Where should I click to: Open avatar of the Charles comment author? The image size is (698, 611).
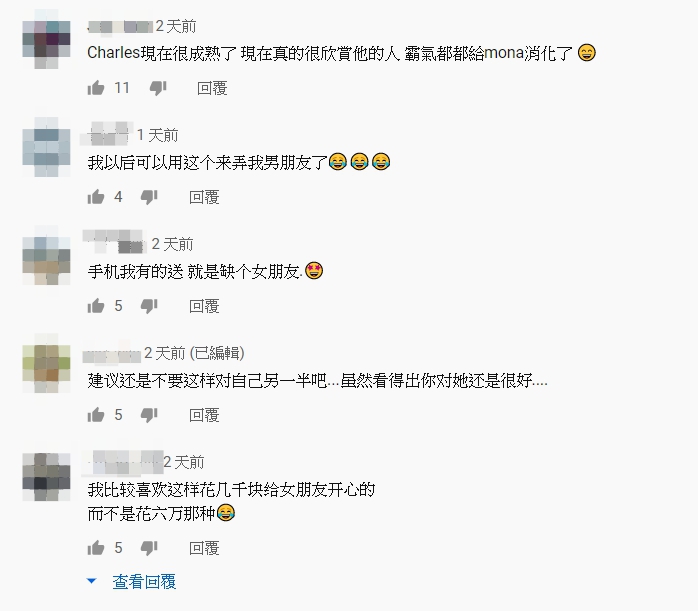[x=46, y=39]
